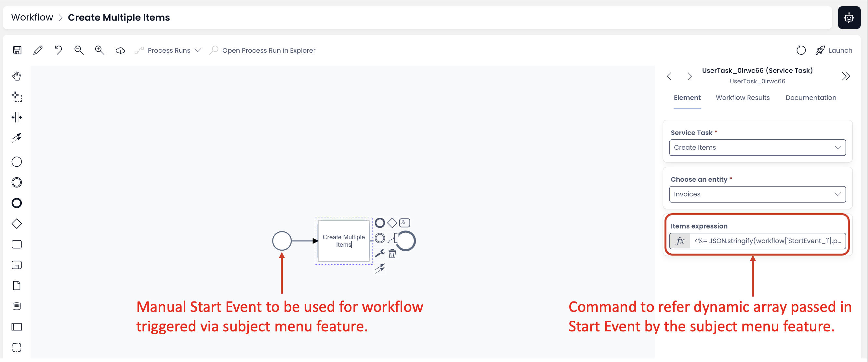Viewport: 868px width, 362px height.
Task: Delete the selected task with trash icon
Action: [x=392, y=253]
